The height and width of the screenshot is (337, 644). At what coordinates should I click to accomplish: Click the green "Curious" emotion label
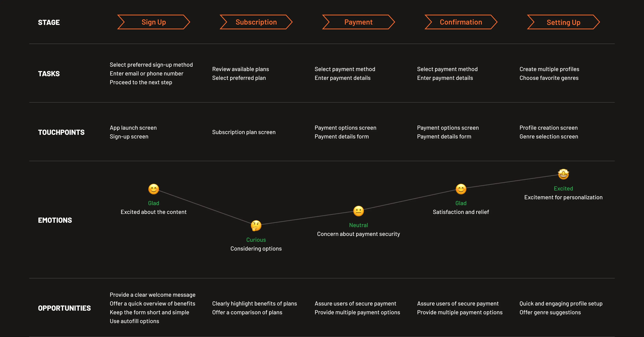click(256, 240)
